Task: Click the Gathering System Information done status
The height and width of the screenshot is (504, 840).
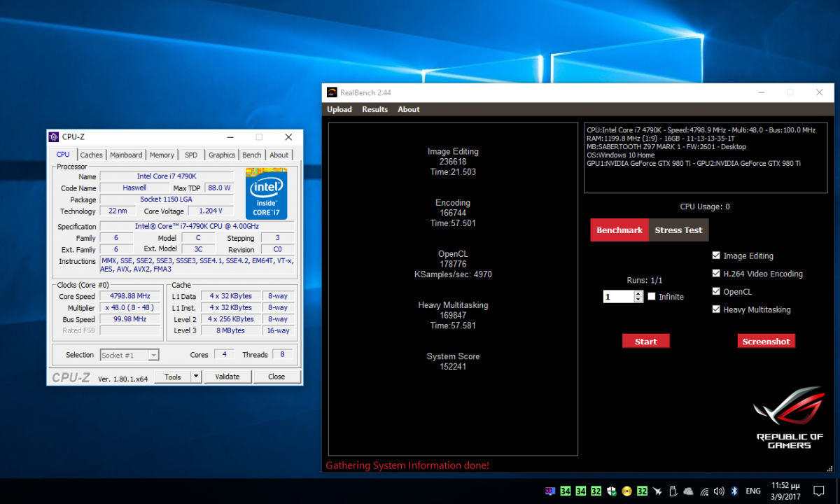Action: point(407,465)
